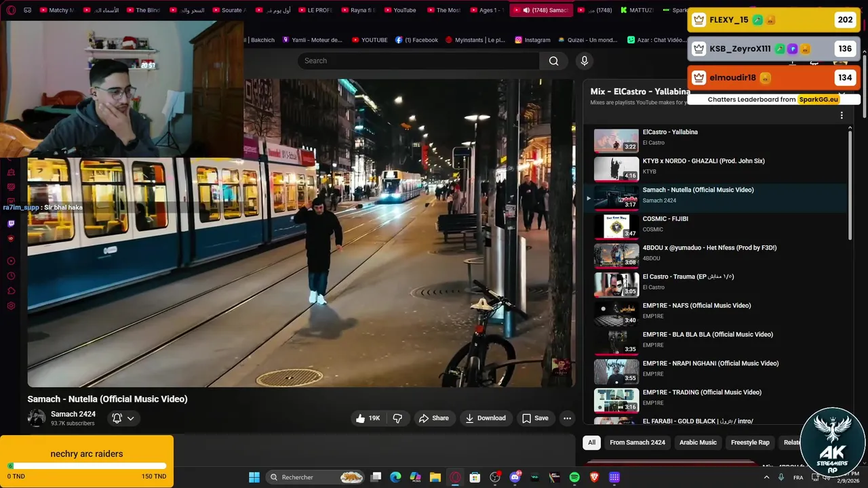Open history clock icon in sidebar
The height and width of the screenshot is (488, 868).
pos(11,276)
